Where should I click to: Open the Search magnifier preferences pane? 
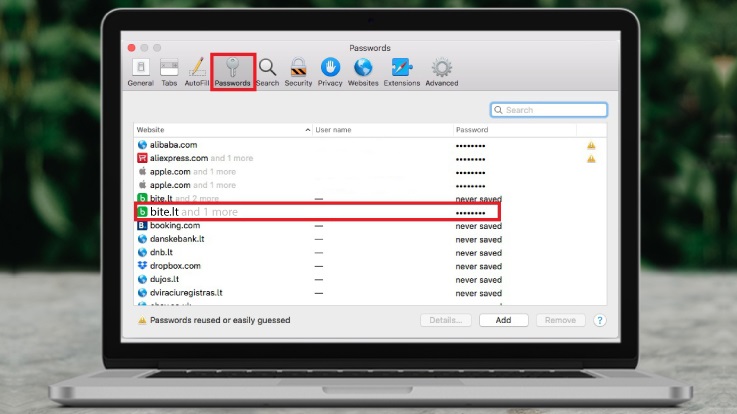[267, 71]
